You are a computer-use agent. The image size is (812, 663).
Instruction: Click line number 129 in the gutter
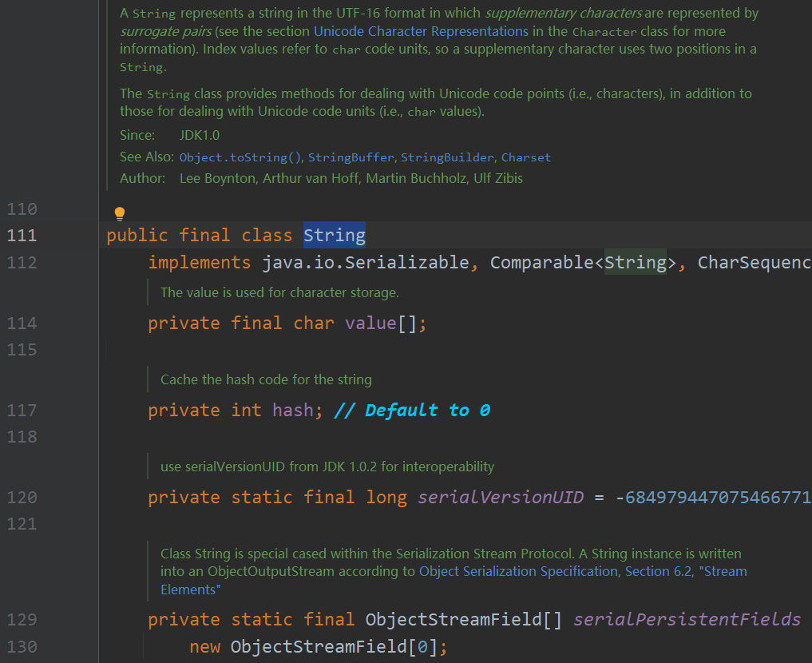[x=22, y=620]
